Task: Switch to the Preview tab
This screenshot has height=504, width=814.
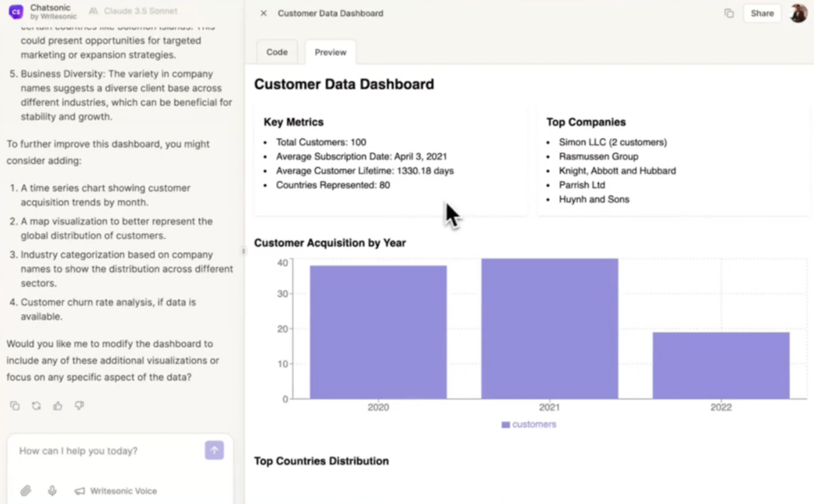Action: point(330,52)
